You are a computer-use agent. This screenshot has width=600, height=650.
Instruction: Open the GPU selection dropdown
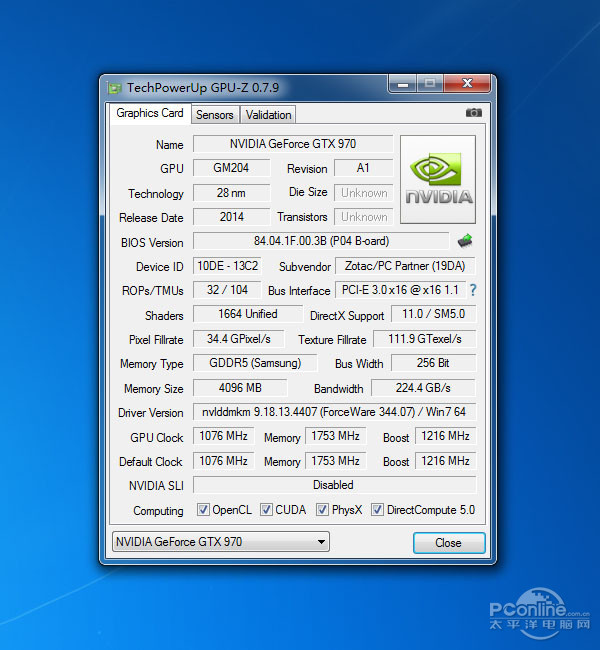pos(221,542)
